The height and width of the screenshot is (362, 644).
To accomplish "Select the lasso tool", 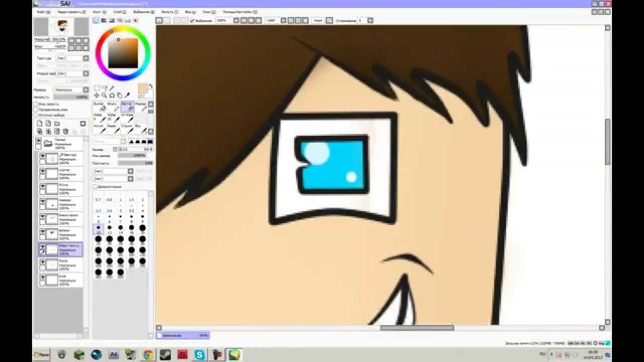I will coord(104,88).
